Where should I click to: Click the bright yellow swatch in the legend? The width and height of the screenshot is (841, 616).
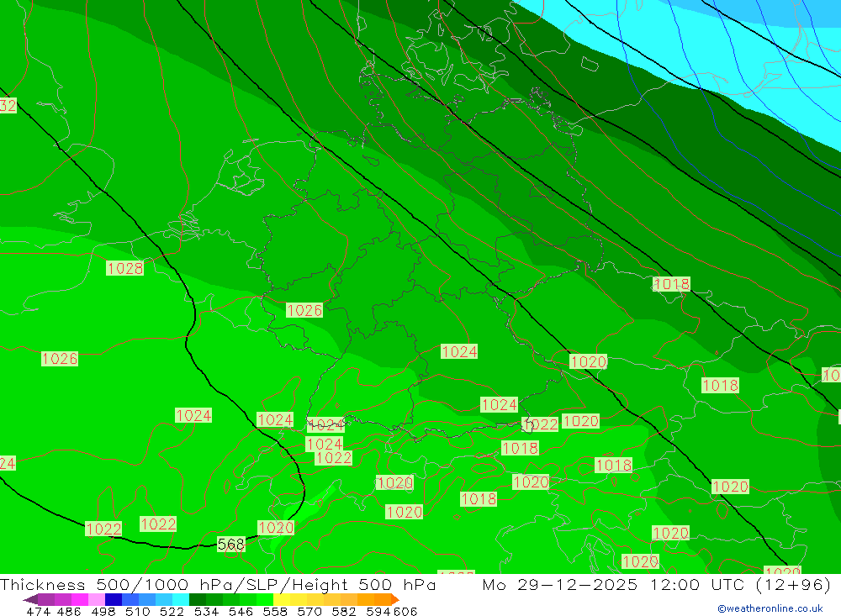tap(282, 599)
